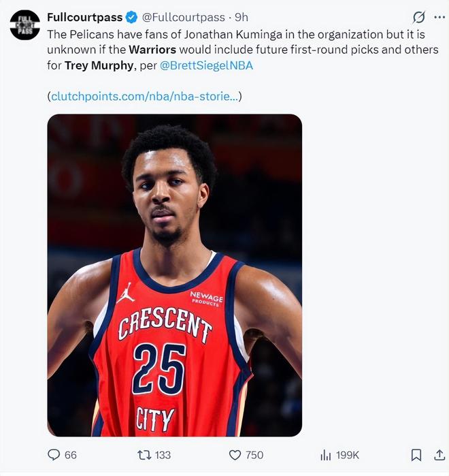Open the clutchpoints.com article link

[x=145, y=97]
